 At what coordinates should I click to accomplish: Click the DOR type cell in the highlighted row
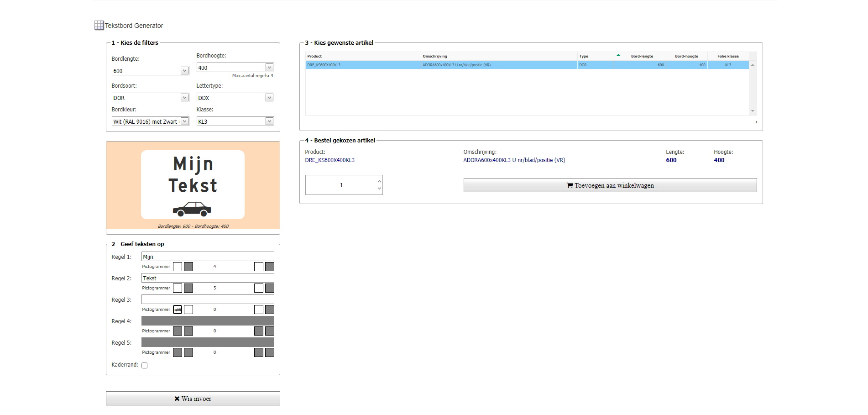[596, 65]
